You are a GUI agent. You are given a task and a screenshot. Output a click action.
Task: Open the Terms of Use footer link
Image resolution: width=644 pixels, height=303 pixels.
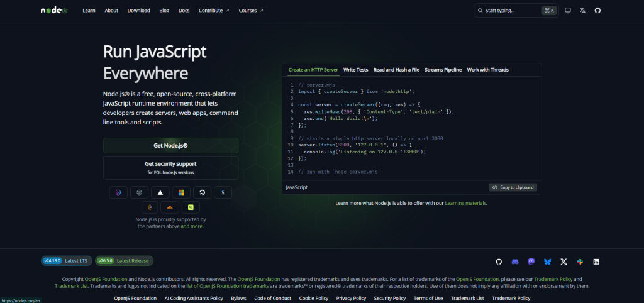tap(428, 299)
